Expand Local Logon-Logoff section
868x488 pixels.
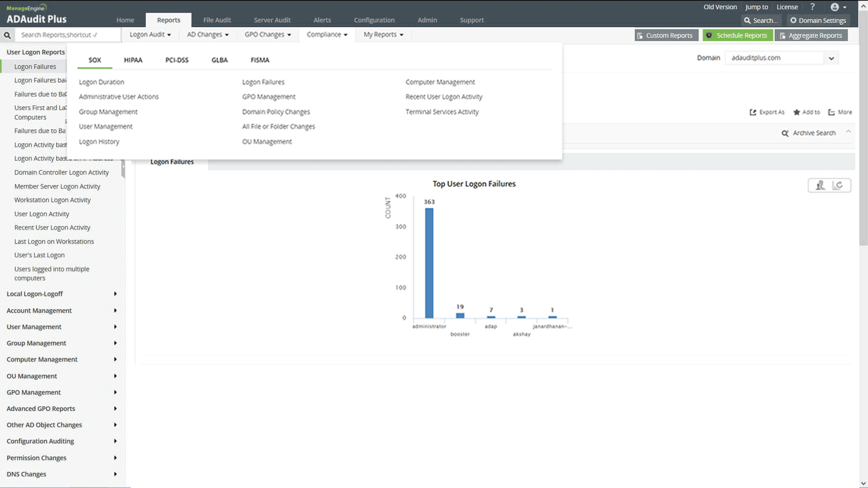pos(62,294)
